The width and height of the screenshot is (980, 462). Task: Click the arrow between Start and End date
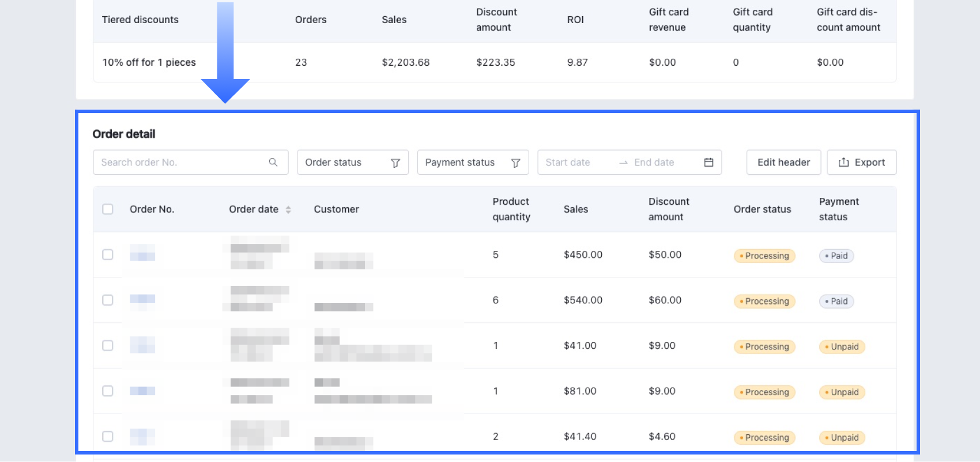[x=623, y=163]
